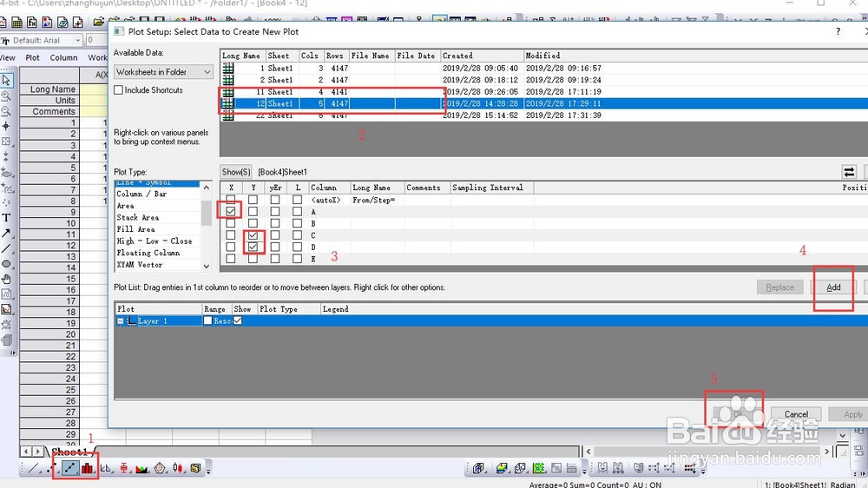The width and height of the screenshot is (868, 488).
Task: Click the Cancel button
Action: (x=796, y=414)
